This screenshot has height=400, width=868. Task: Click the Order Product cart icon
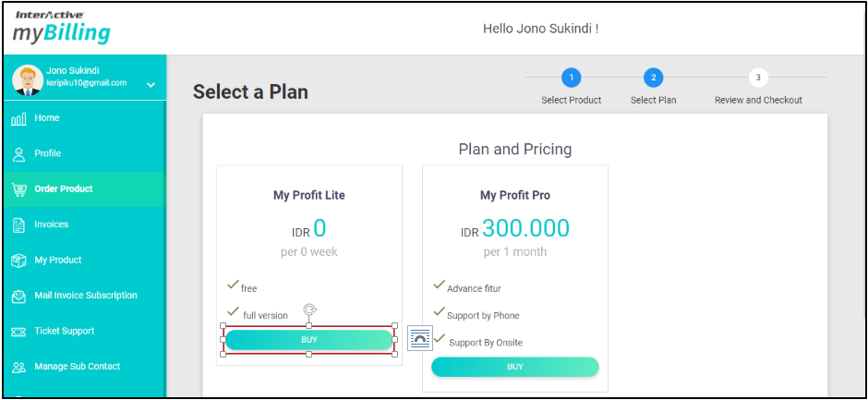(18, 189)
